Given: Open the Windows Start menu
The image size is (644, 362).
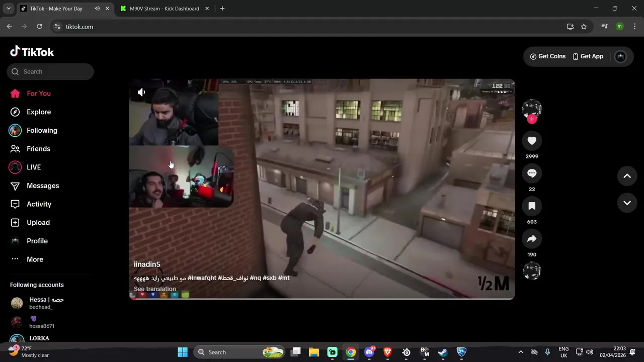Looking at the screenshot, I should point(183,352).
